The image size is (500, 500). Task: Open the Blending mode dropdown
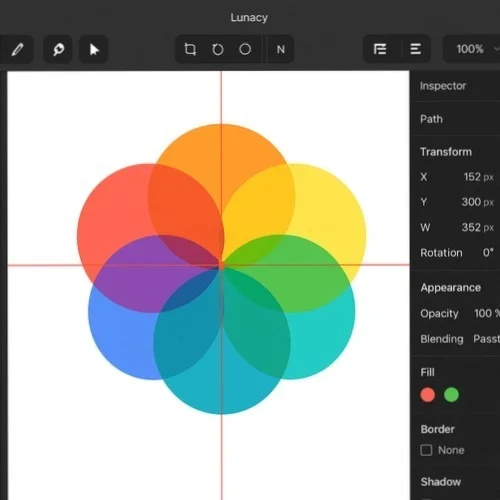pos(486,339)
